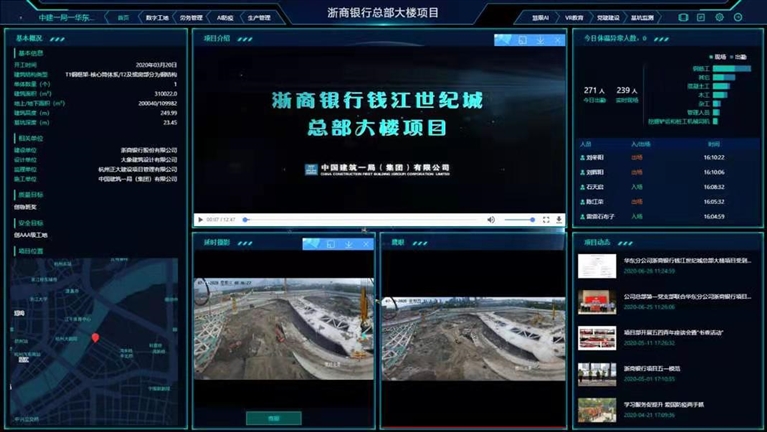Click 浙商银行股份有限公司 owner entry
Viewport: 767px width, 432px height.
pos(149,150)
